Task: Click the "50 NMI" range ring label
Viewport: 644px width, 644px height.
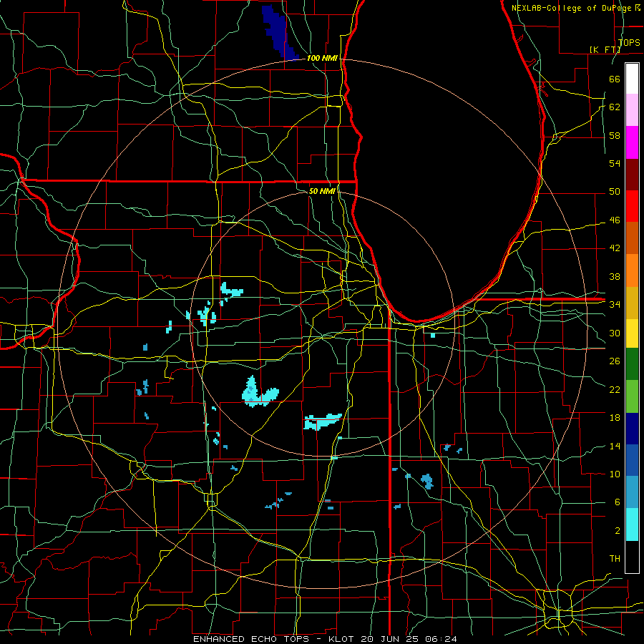Action: click(x=322, y=191)
